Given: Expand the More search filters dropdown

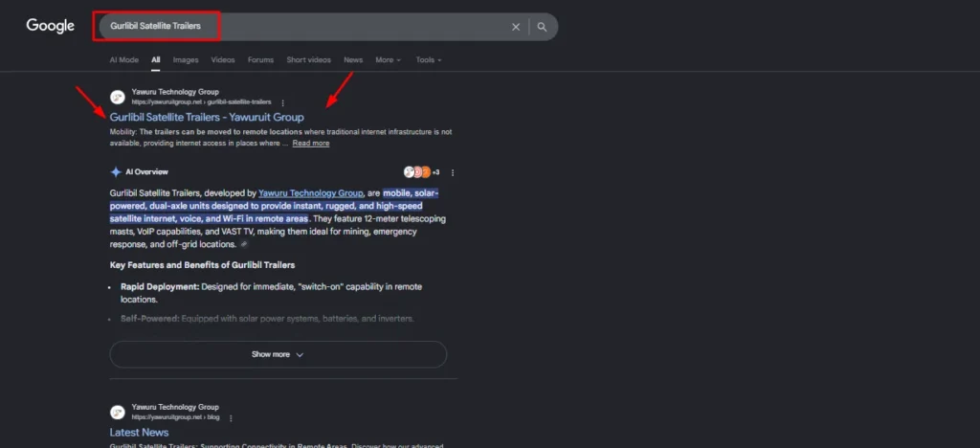Looking at the screenshot, I should (388, 60).
